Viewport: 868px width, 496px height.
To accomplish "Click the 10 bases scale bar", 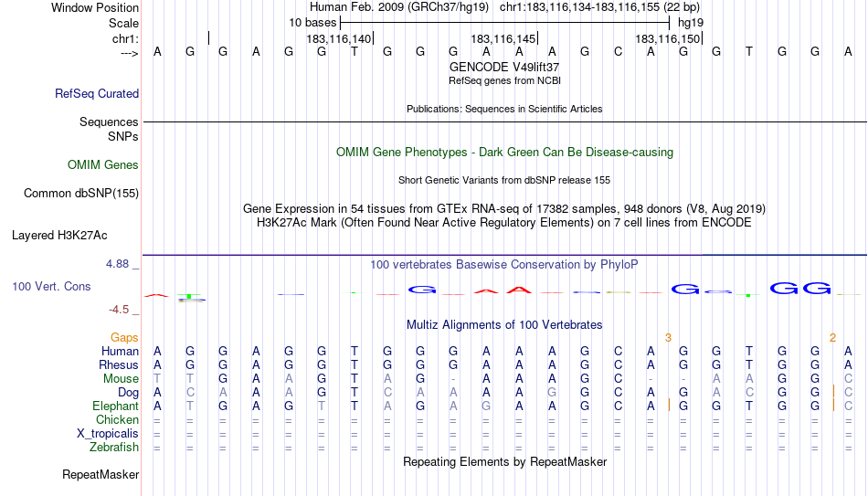I will (x=505, y=23).
